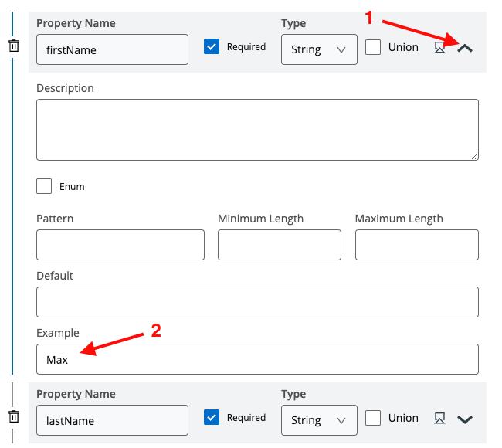Image resolution: width=502 pixels, height=448 pixels.
Task: Click into the Pattern field
Action: pyautogui.click(x=120, y=245)
